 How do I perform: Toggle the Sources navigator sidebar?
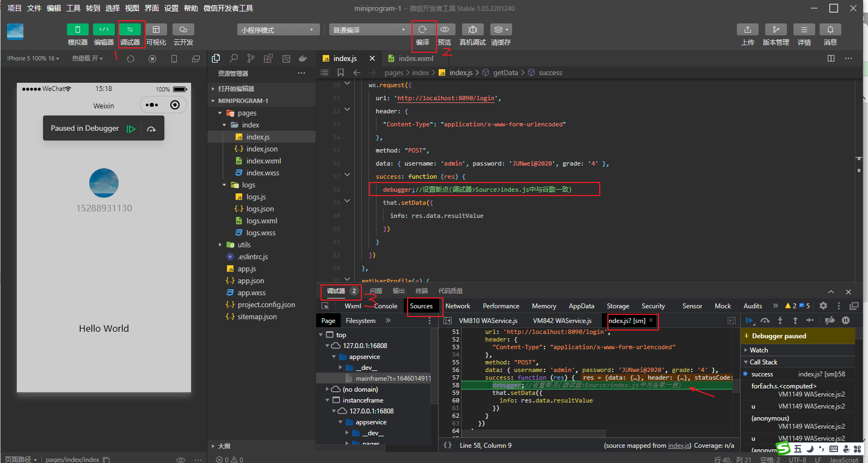pos(447,321)
